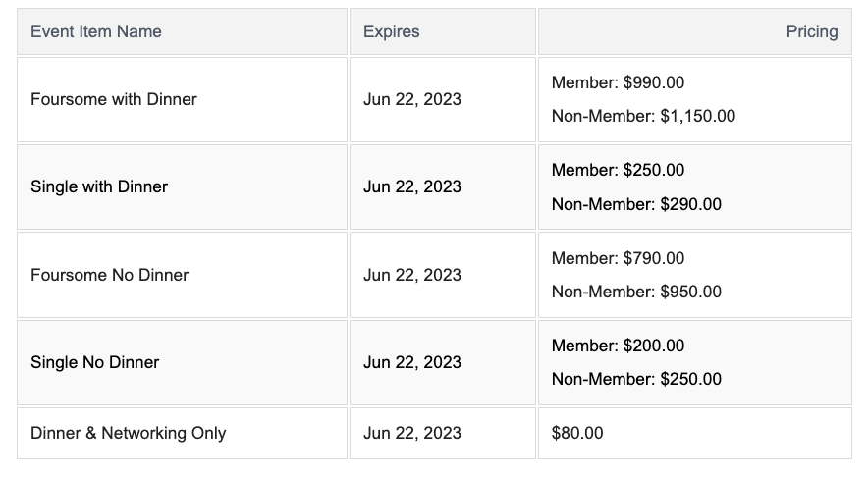Click Non-Member: $290.00 price

636,204
